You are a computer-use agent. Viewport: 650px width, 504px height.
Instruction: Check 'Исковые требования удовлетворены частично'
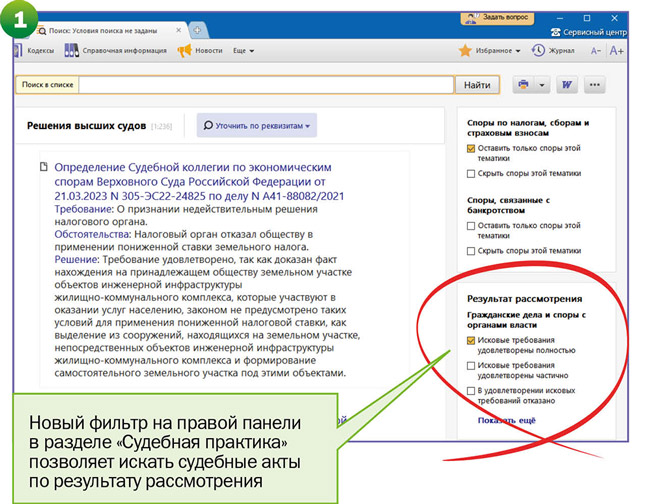tap(471, 366)
